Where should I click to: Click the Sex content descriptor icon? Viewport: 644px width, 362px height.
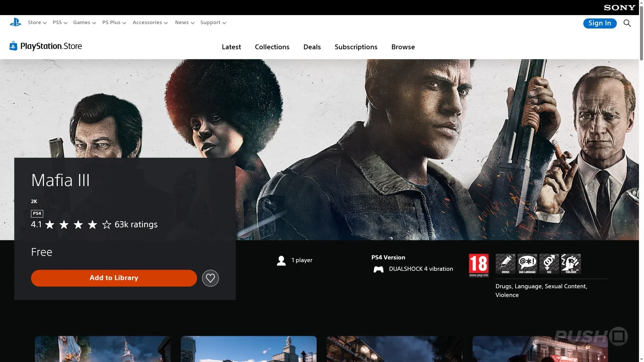point(549,264)
